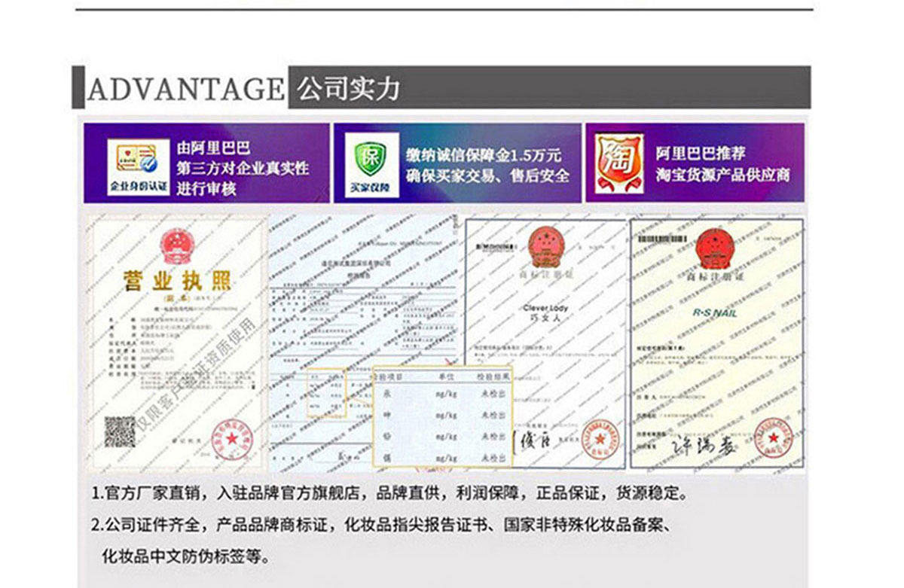Click the 巧女人 trademark text

(x=545, y=319)
